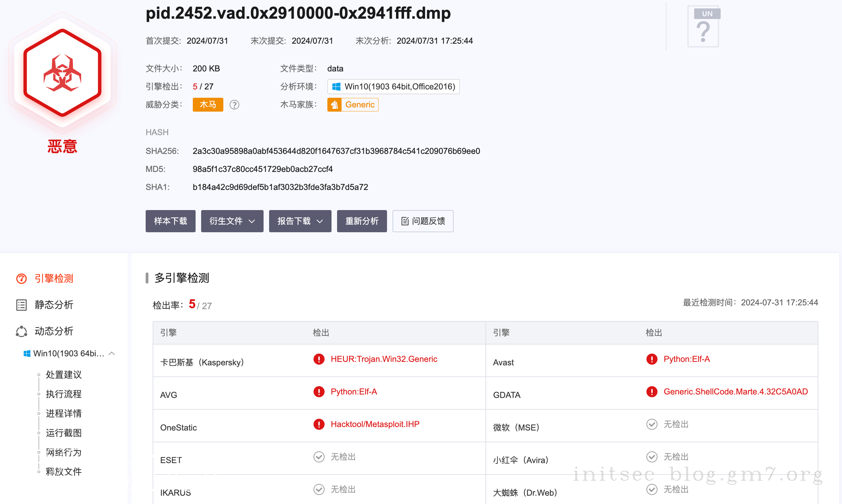
Task: Collapse the Win10(1903 64bi… sidebar tree
Action: [112, 354]
